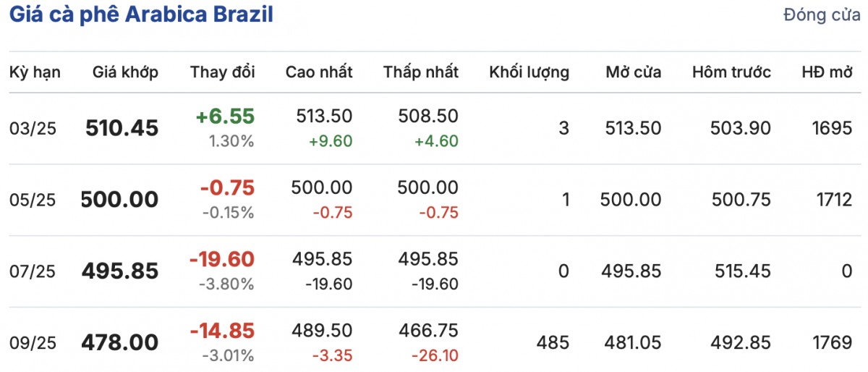Select the 09/25 contract row label
The width and height of the screenshot is (868, 372).
click(33, 342)
